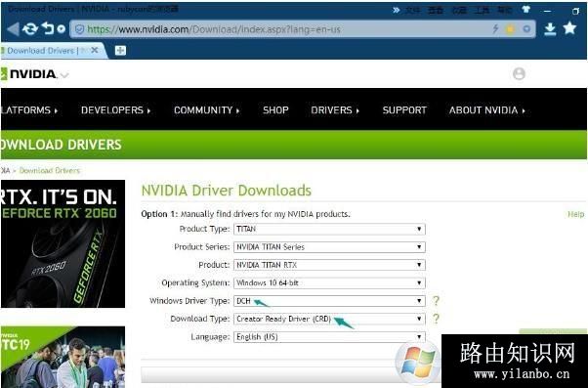Open favorites with the white star icon
The height and width of the screenshot is (388, 588).
pos(569,27)
